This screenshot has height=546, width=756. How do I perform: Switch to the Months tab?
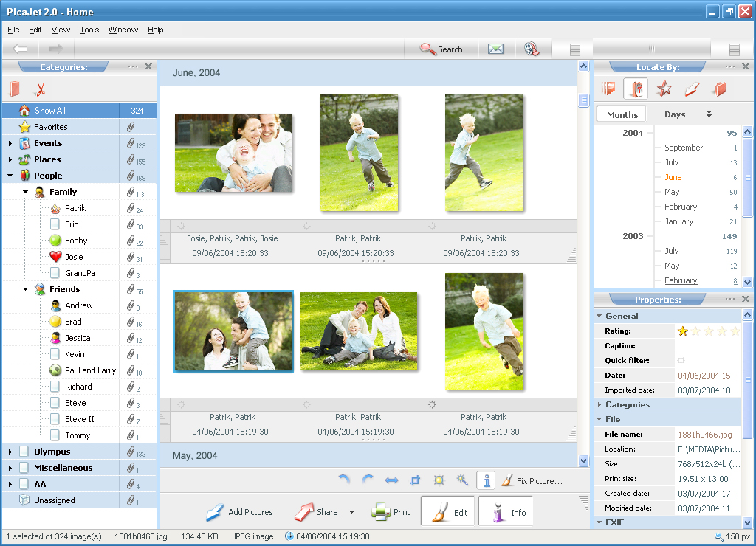(x=622, y=114)
